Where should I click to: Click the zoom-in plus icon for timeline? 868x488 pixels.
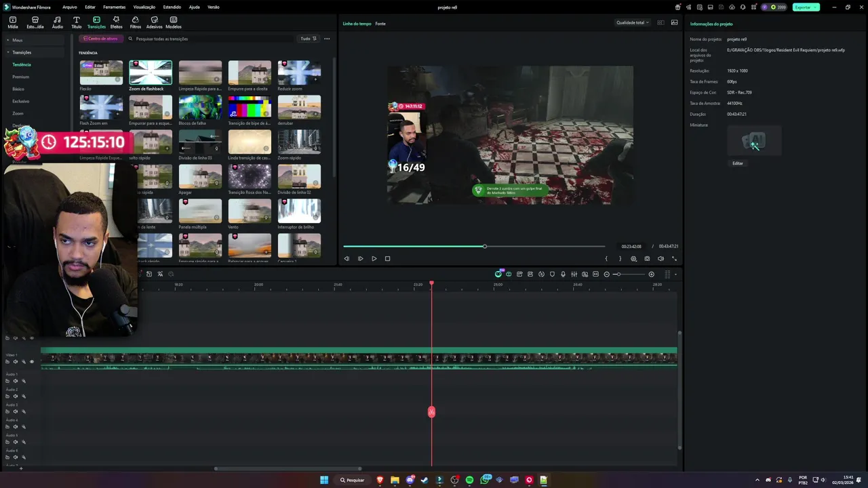(651, 274)
